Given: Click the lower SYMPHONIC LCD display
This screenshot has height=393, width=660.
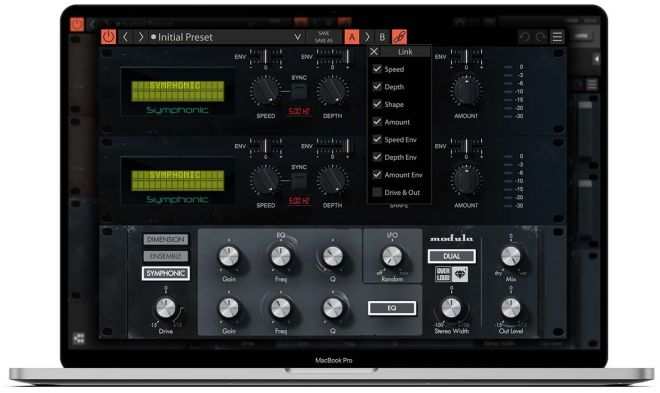Looking at the screenshot, I should [x=178, y=181].
